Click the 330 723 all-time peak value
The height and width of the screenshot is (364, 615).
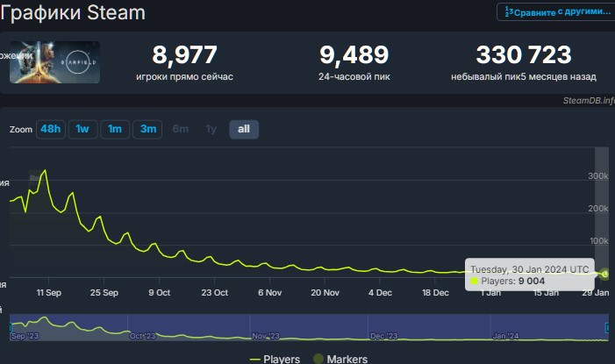(x=523, y=54)
